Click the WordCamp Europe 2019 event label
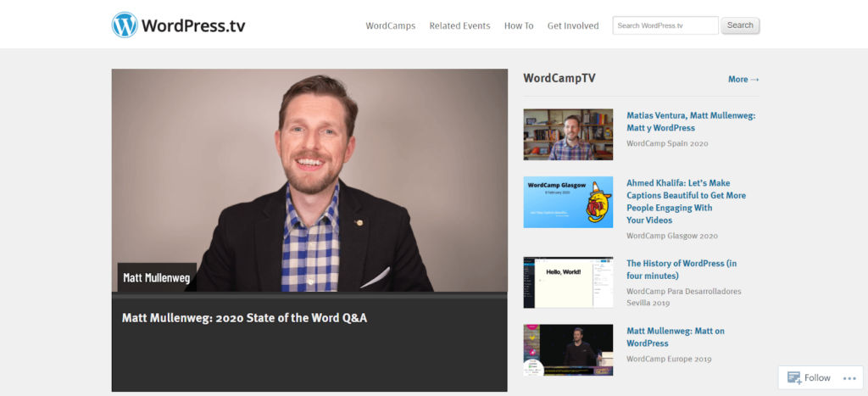Screen dimensions: 868x396 pyautogui.click(x=669, y=359)
